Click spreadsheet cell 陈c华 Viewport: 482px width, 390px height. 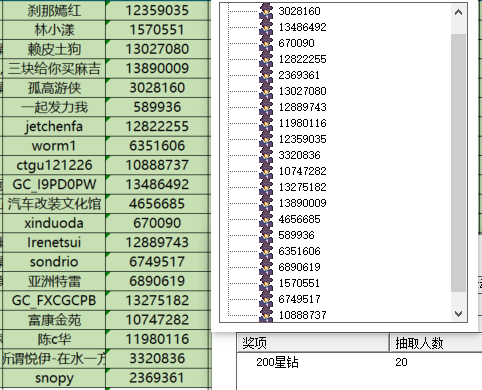[x=54, y=339]
